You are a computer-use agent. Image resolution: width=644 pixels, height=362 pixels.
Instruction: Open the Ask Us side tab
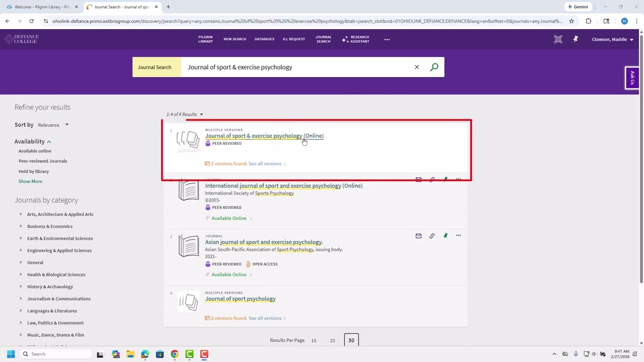click(632, 78)
